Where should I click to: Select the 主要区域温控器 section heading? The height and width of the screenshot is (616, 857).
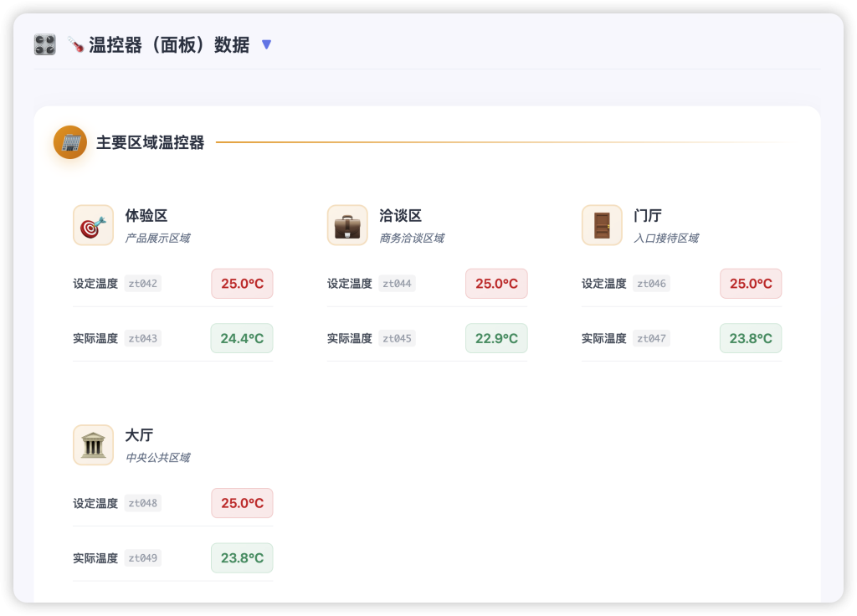tap(150, 142)
